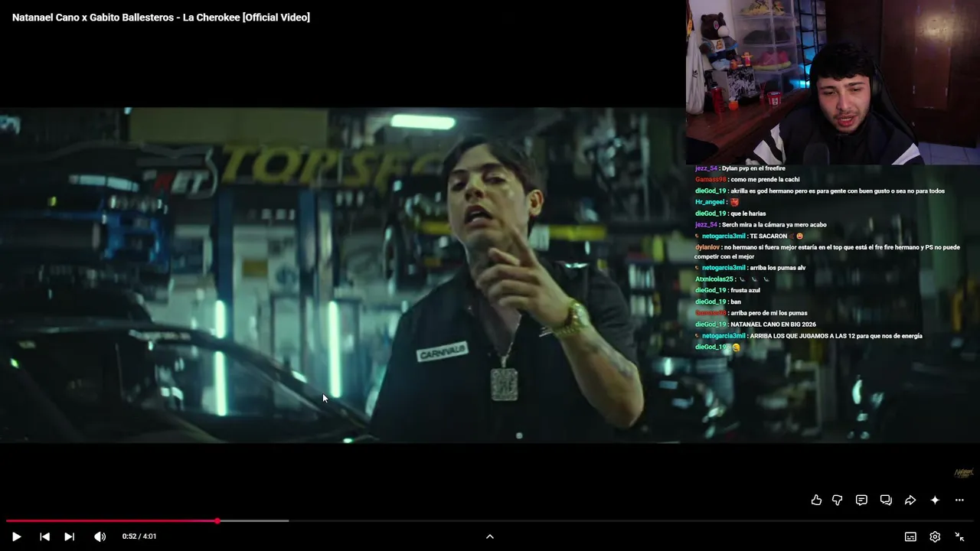Screen dimensions: 980x551
Task: Expand the upward chevron for more videos
Action: (x=490, y=536)
